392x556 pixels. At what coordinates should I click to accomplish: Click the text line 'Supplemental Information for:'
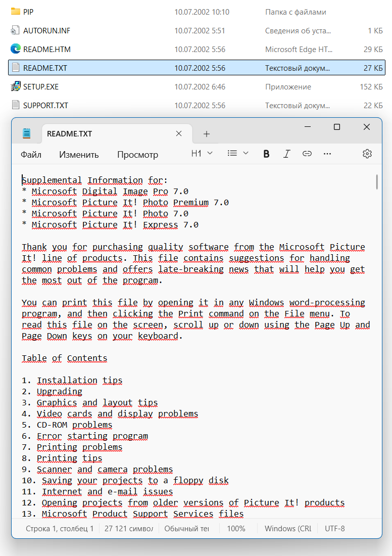click(94, 180)
